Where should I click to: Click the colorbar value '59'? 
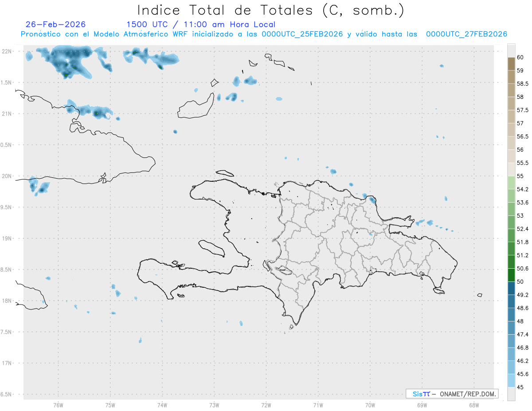[x=520, y=70]
